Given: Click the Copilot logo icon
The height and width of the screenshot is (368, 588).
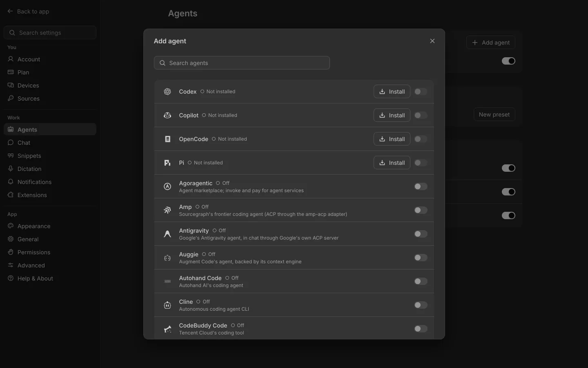Looking at the screenshot, I should [x=167, y=115].
